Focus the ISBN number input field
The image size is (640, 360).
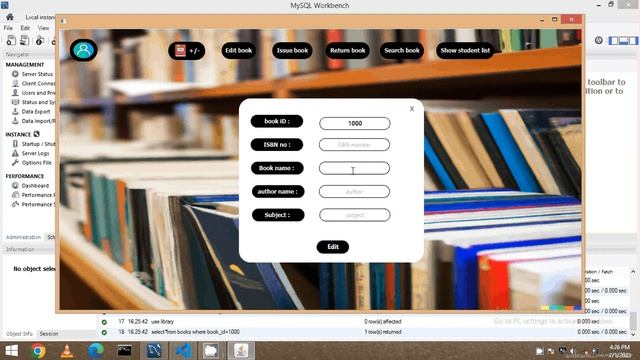[x=354, y=144]
